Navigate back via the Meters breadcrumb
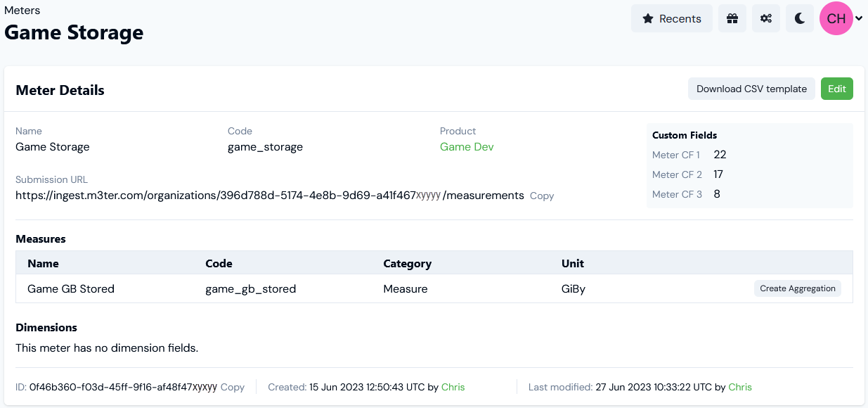The image size is (868, 408). coord(22,10)
